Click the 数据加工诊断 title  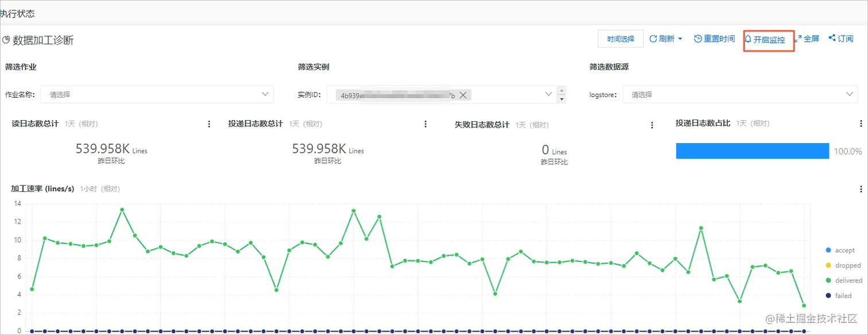43,40
